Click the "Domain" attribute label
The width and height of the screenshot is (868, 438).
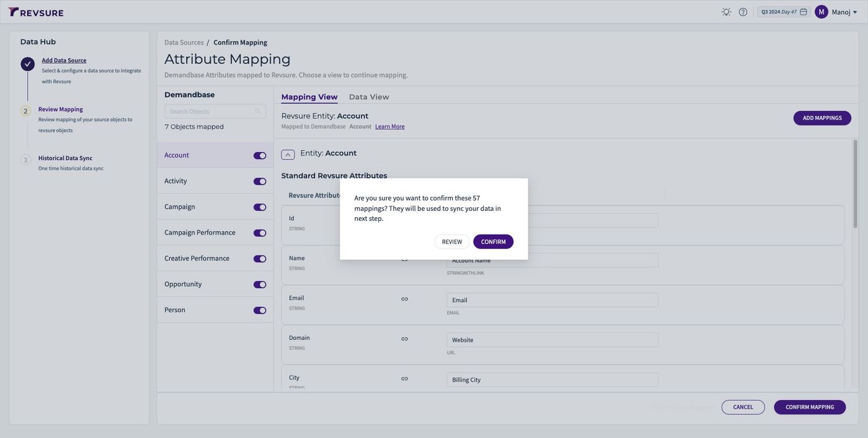[x=299, y=337]
